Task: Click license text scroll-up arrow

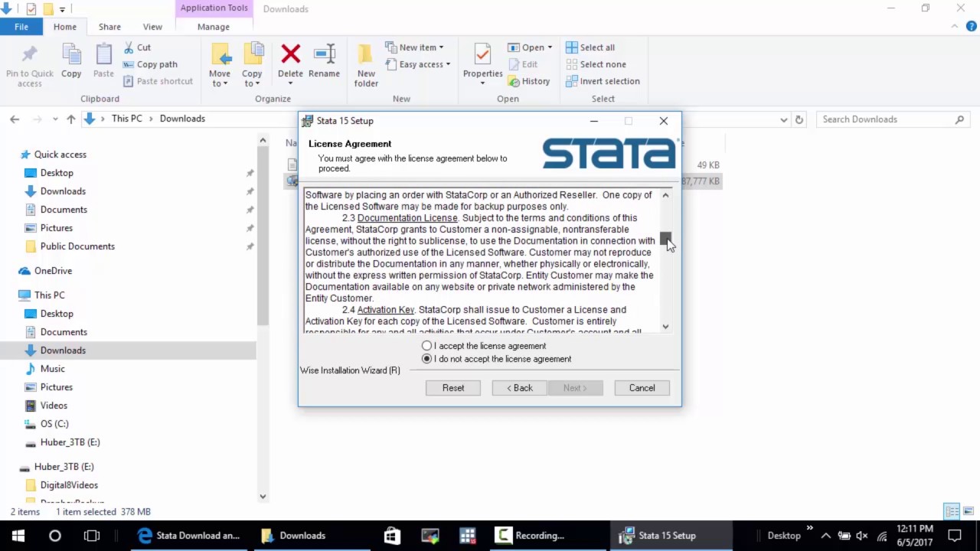Action: (665, 195)
